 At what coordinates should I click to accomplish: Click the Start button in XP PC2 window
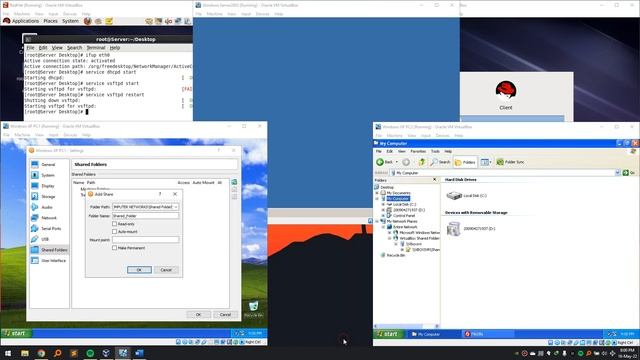(388, 334)
